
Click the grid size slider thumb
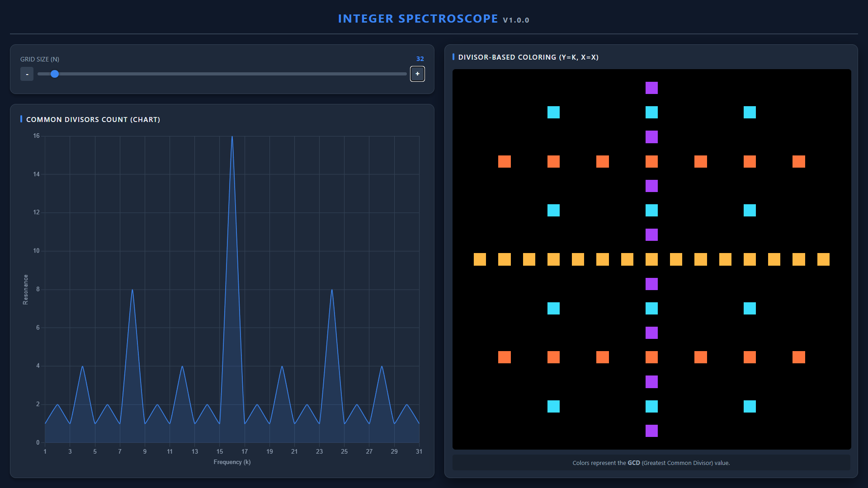[x=55, y=74]
